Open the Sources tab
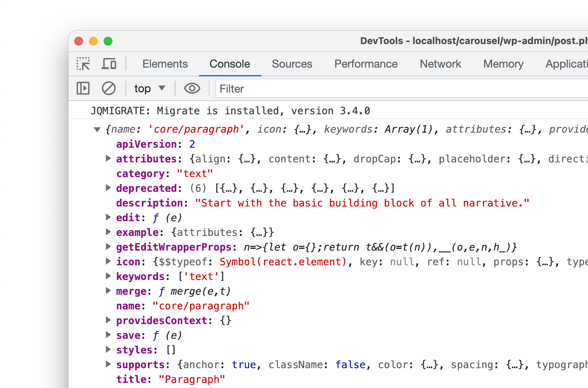Viewport: 588px width, 388px height. [x=292, y=64]
